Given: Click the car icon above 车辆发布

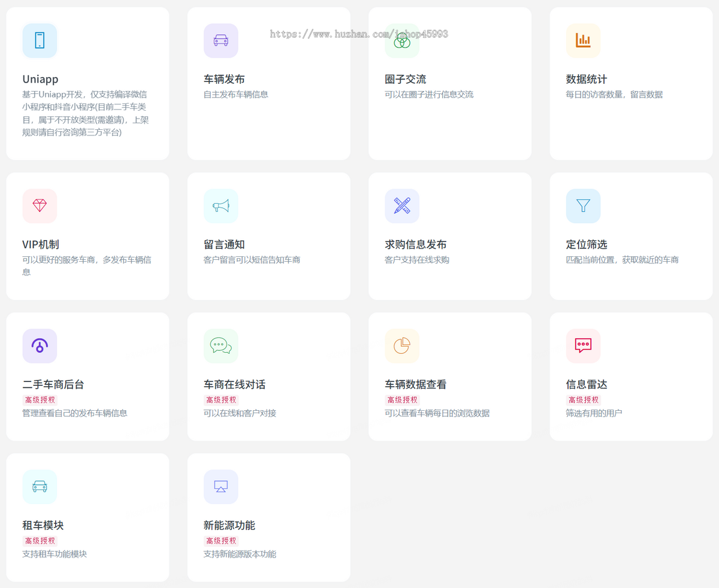Looking at the screenshot, I should click(221, 41).
